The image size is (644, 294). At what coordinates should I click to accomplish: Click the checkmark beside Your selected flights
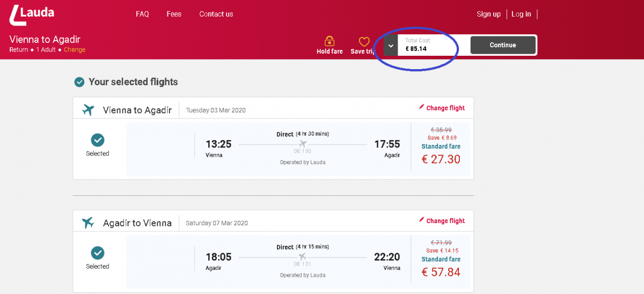79,82
